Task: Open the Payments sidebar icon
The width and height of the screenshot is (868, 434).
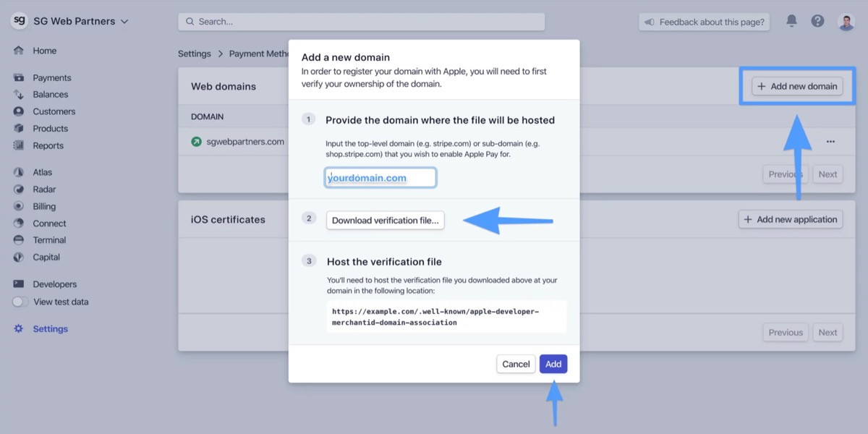Action: click(x=19, y=78)
